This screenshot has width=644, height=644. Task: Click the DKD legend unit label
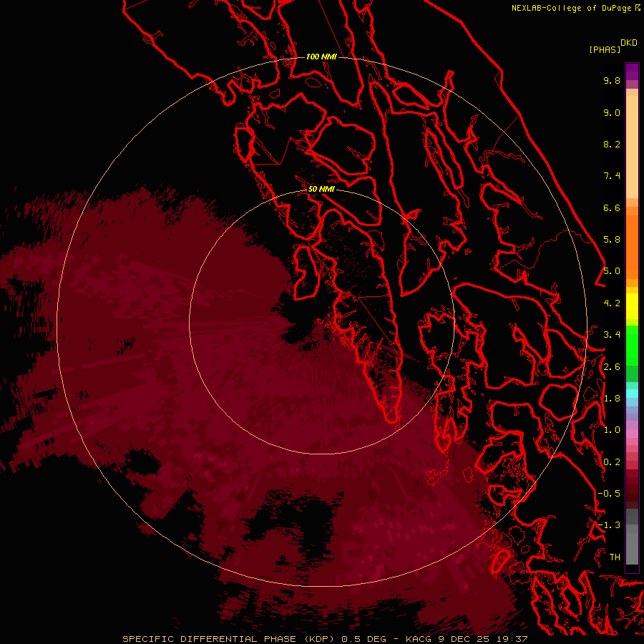629,43
